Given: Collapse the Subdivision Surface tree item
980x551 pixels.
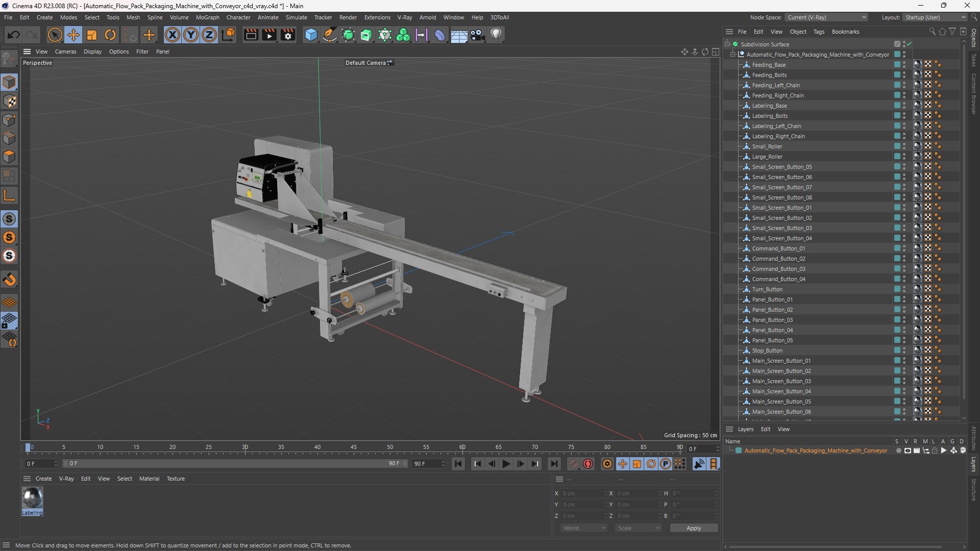Looking at the screenshot, I should (727, 44).
